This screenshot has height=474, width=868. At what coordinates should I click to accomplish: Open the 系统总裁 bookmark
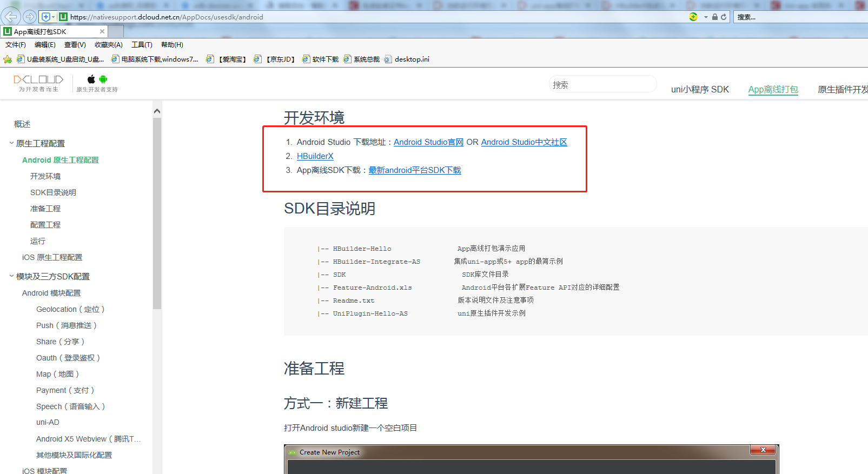(x=361, y=59)
